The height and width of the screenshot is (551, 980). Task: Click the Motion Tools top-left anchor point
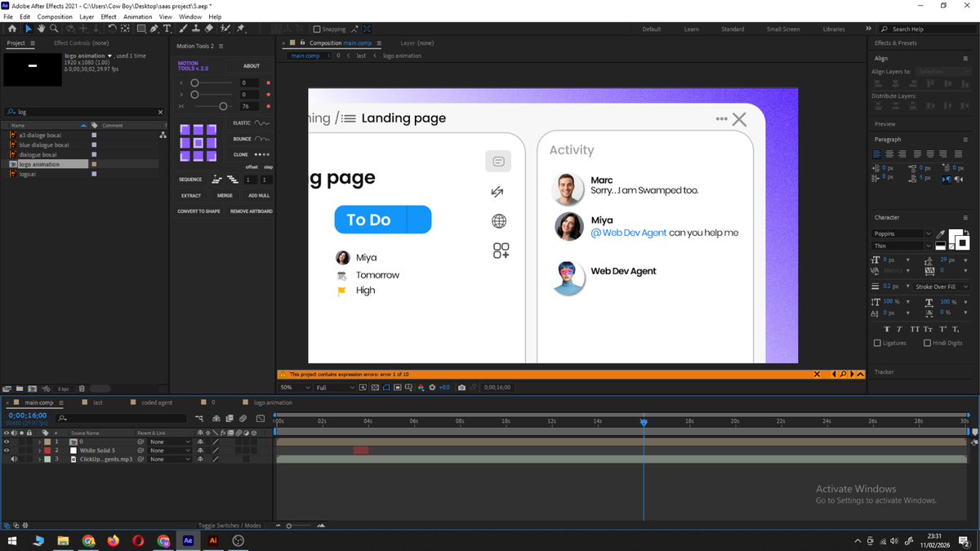185,130
